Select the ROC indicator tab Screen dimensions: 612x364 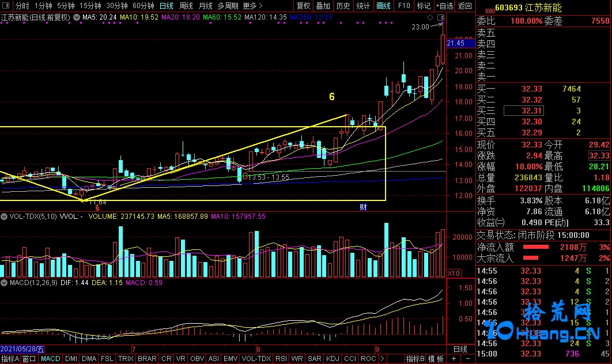368,359
